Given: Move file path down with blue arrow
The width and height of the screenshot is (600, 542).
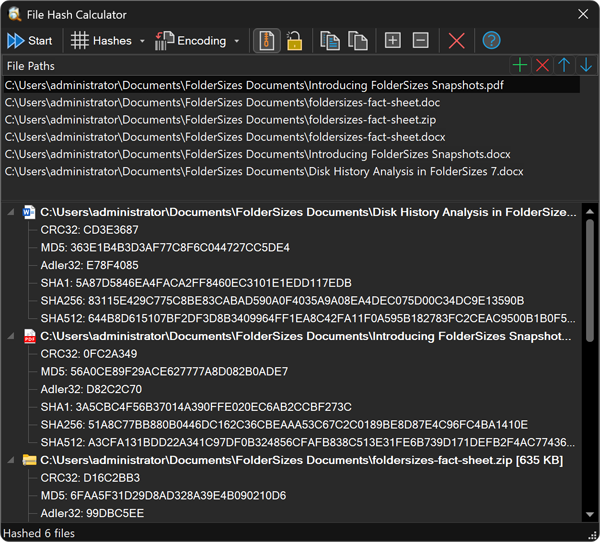Looking at the screenshot, I should click(586, 65).
